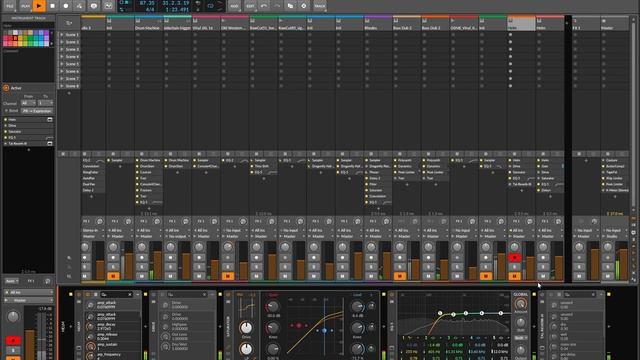Select EQ band 5 node on the curve
640x360 pixels.
point(501,313)
